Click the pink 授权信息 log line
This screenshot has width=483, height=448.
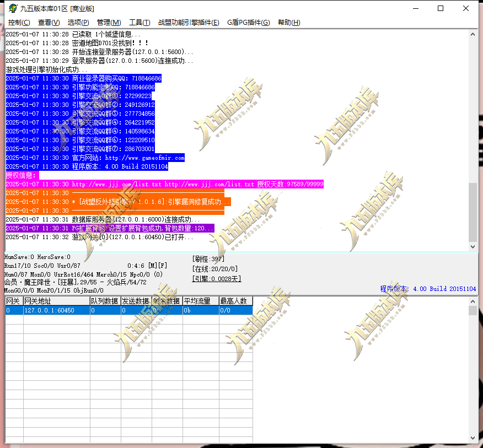click(22, 175)
